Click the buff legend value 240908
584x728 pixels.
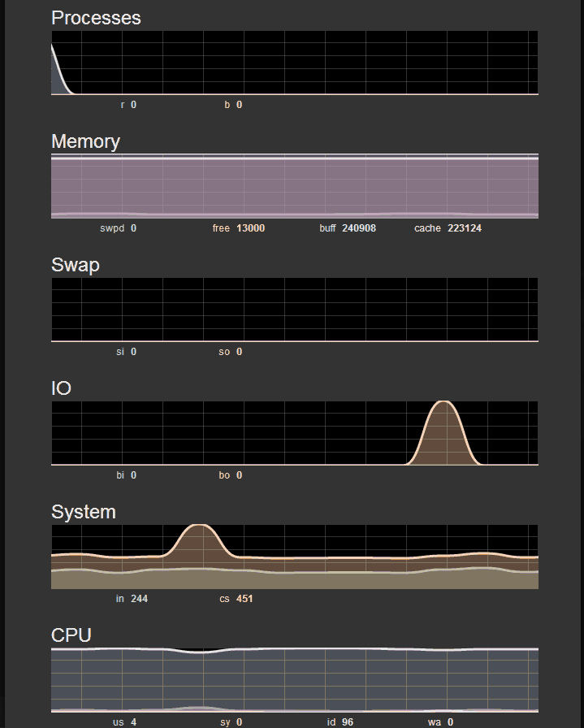358,228
